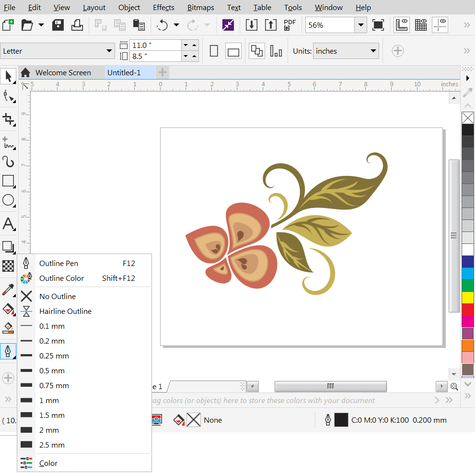This screenshot has width=476, height=473.
Task: Click the Save icon
Action: tap(58, 25)
